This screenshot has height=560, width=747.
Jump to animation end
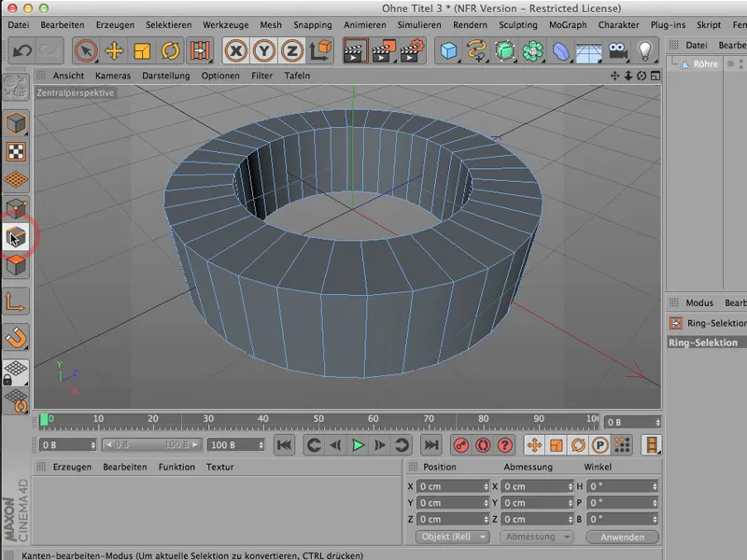click(431, 445)
